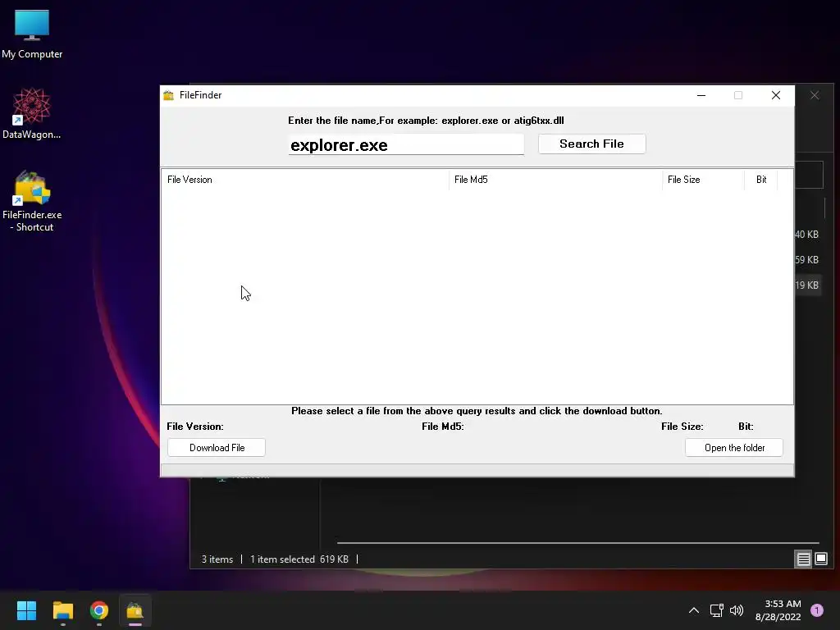Sort by File Version column header
Screen dimensions: 840x630
pos(305,180)
